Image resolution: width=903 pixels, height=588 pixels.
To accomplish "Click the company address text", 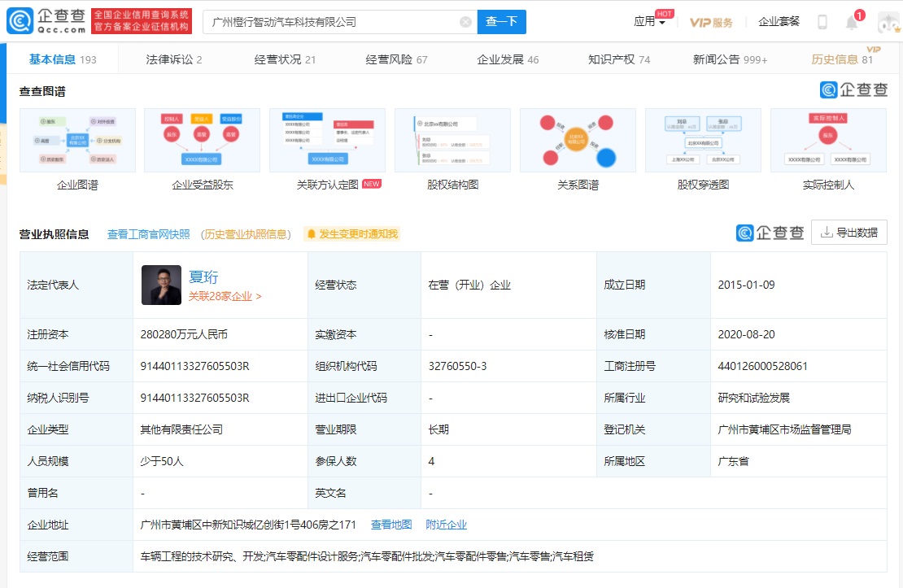I will [248, 525].
